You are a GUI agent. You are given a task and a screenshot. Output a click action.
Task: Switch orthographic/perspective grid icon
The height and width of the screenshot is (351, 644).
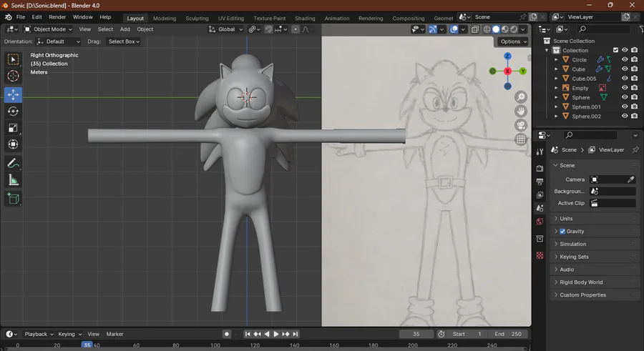521,139
